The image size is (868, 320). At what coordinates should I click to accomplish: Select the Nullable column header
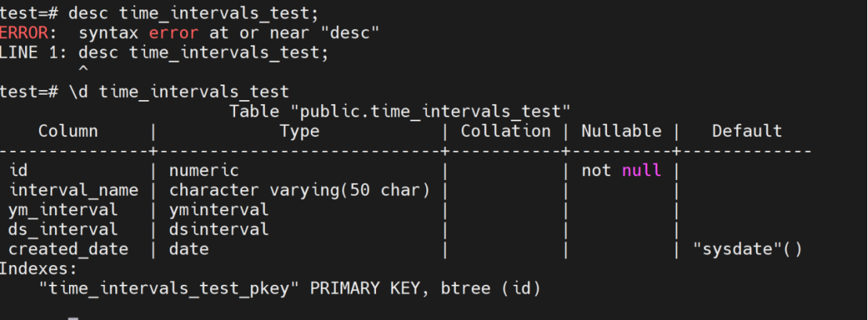[x=621, y=131]
